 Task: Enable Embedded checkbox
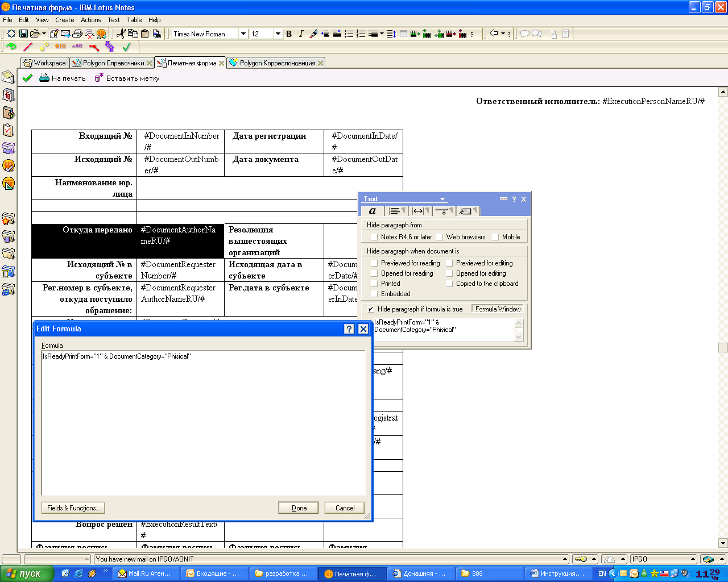click(x=374, y=294)
